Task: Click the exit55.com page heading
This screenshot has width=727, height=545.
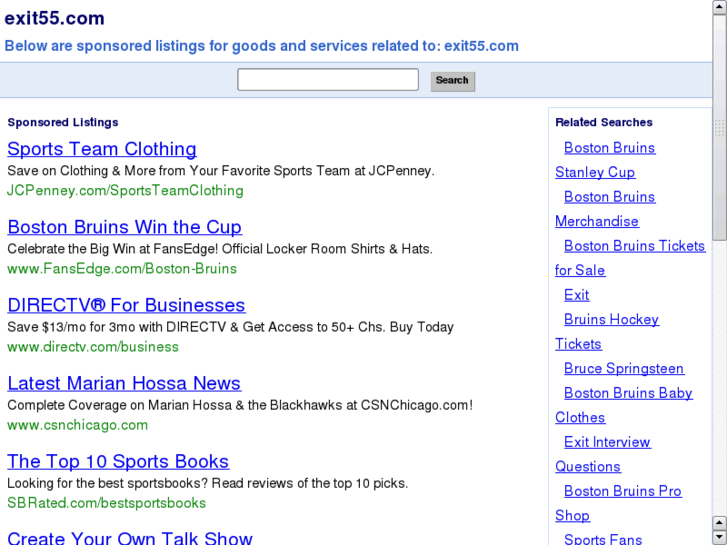Action: pyautogui.click(x=54, y=19)
